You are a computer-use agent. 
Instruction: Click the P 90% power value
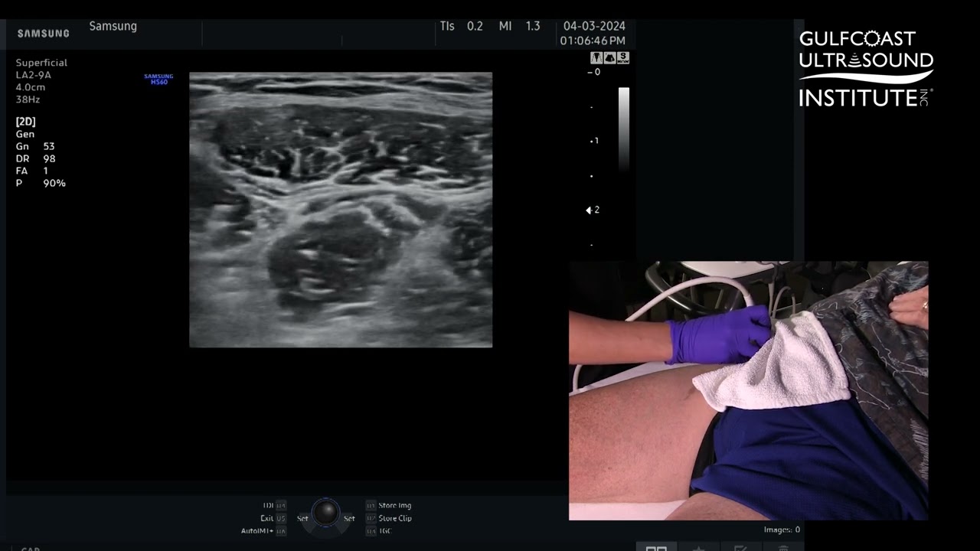click(x=41, y=183)
